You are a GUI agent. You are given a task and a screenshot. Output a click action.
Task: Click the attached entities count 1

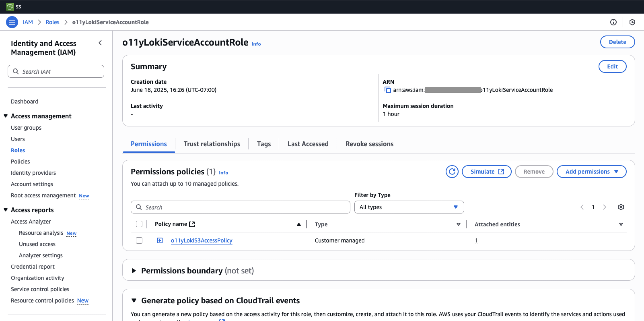pyautogui.click(x=477, y=240)
